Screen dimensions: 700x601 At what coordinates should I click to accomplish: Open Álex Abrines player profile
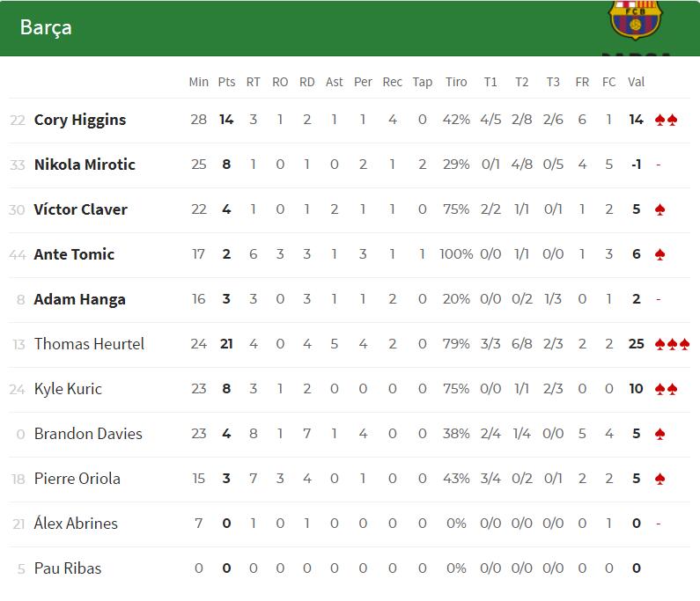[76, 524]
